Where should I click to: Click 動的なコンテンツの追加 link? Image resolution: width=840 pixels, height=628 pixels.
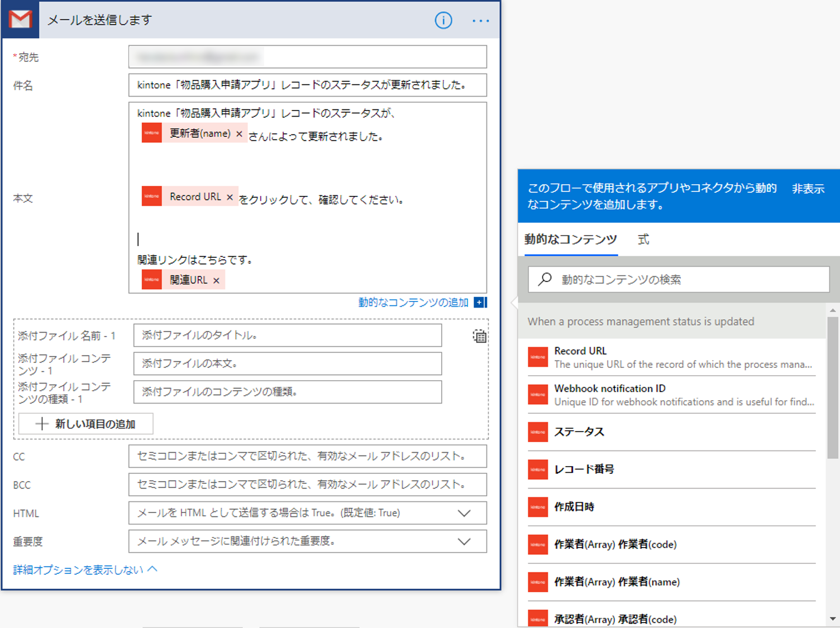413,303
